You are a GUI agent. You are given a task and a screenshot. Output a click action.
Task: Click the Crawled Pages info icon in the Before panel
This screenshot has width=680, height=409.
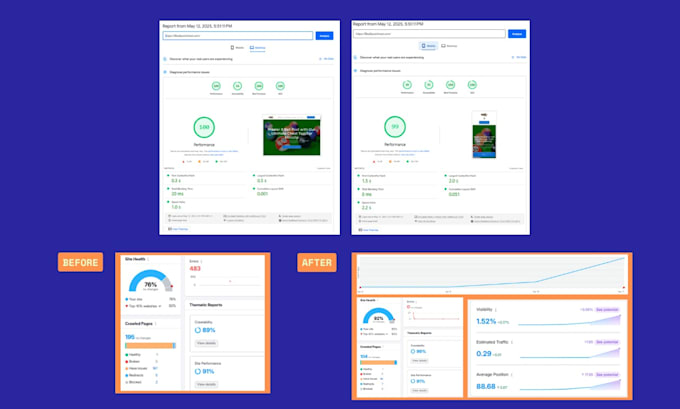pos(156,324)
